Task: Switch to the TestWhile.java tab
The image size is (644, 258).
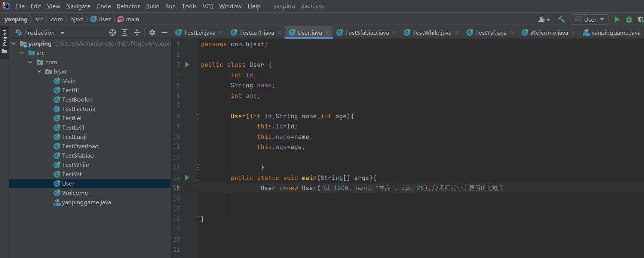Action: point(432,32)
